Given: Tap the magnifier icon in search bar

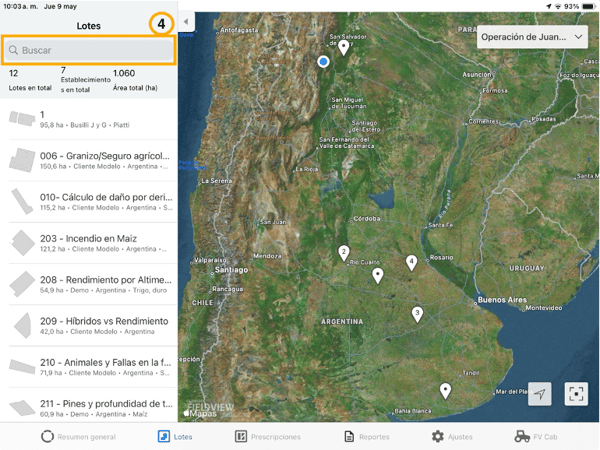Looking at the screenshot, I should click(x=13, y=50).
